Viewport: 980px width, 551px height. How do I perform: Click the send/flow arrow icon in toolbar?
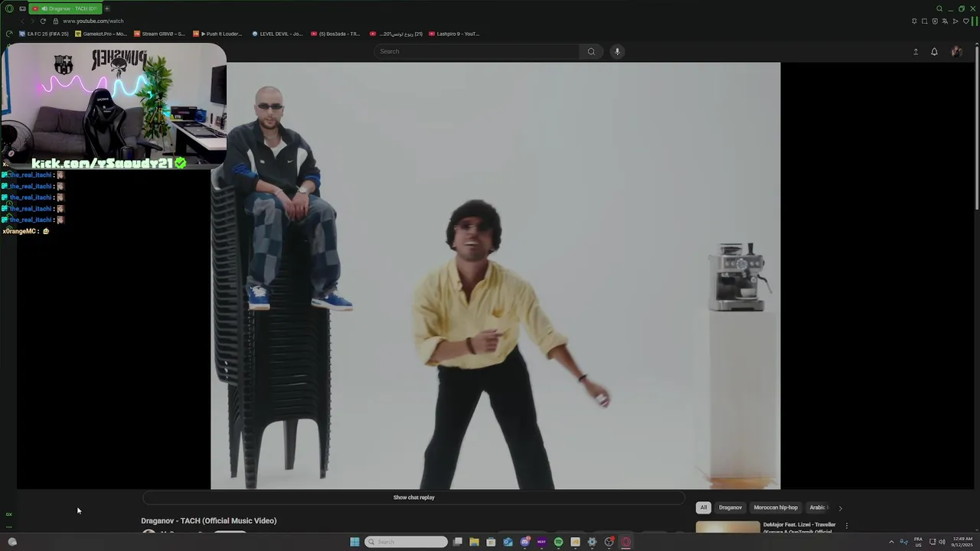click(x=955, y=21)
